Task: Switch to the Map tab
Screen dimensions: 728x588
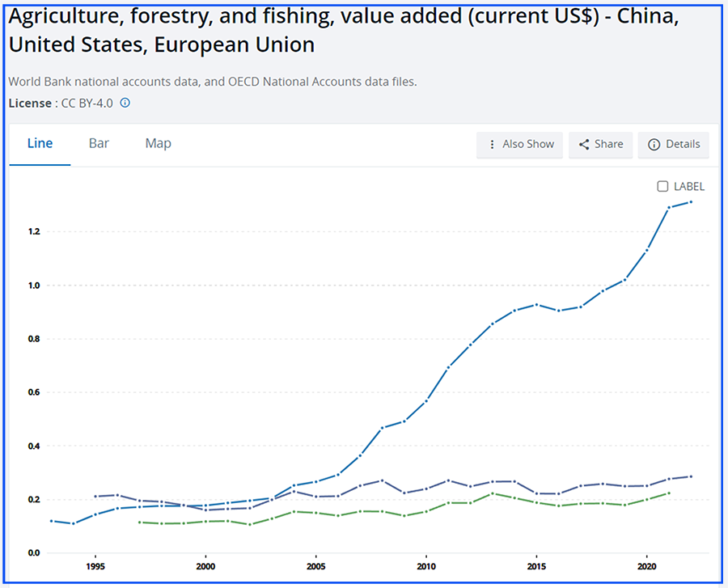Action: tap(158, 143)
